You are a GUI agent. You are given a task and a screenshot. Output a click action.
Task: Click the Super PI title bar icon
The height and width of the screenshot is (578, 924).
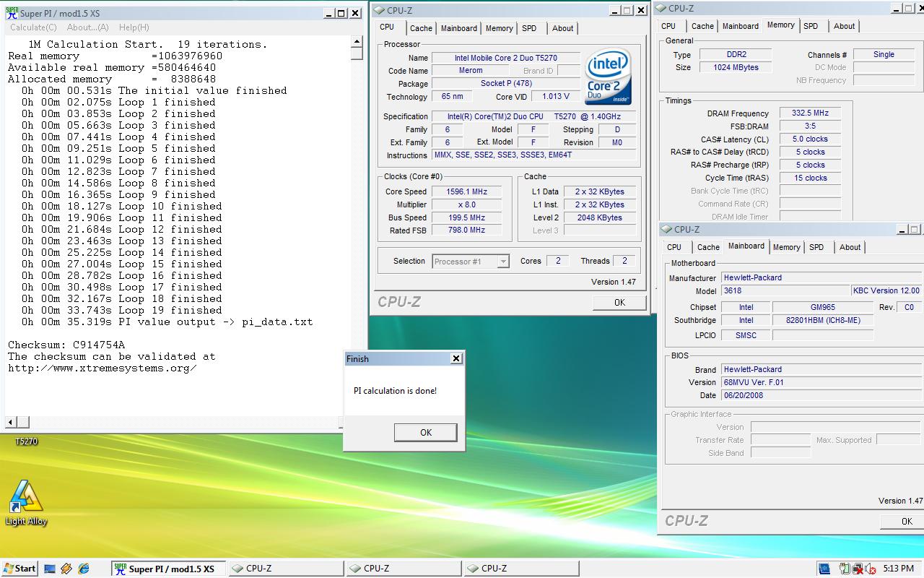coord(11,13)
